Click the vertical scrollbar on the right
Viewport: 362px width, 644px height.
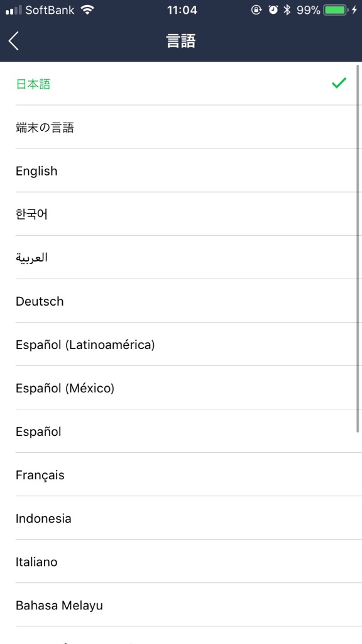tap(358, 248)
